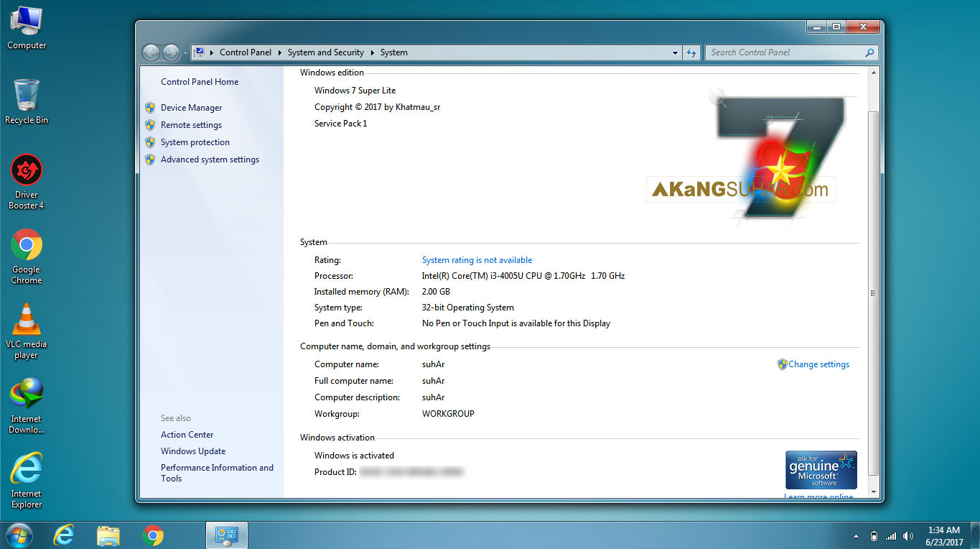This screenshot has width=980, height=549.
Task: Open the Windows Start menu orb
Action: click(x=19, y=535)
